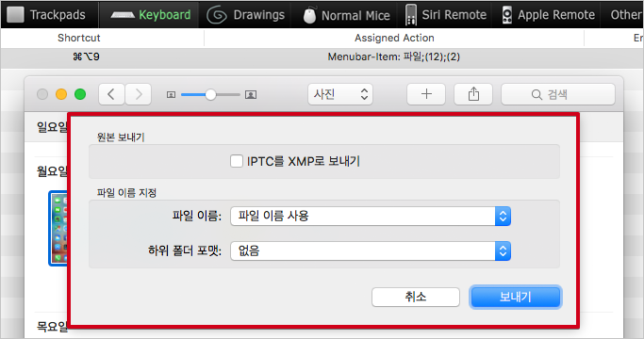Screen dimensions: 644x339
Task: Click the Shortcut column header
Action: [79, 38]
